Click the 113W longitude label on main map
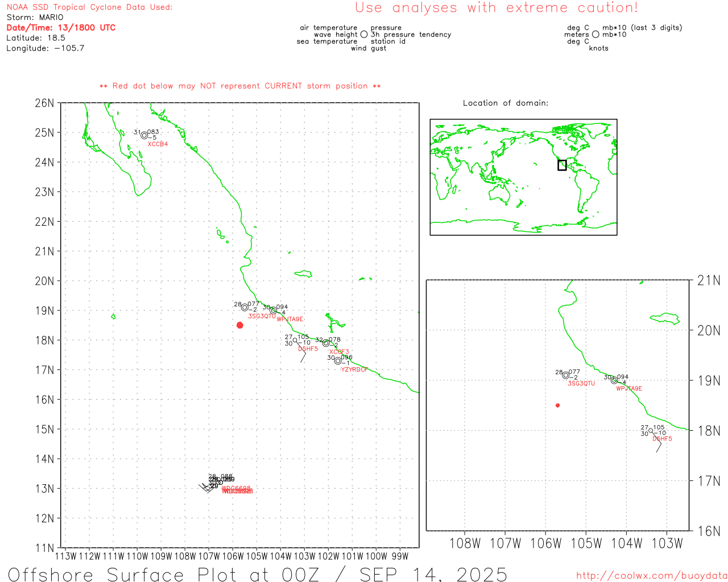This screenshot has width=728, height=582. 65,556
